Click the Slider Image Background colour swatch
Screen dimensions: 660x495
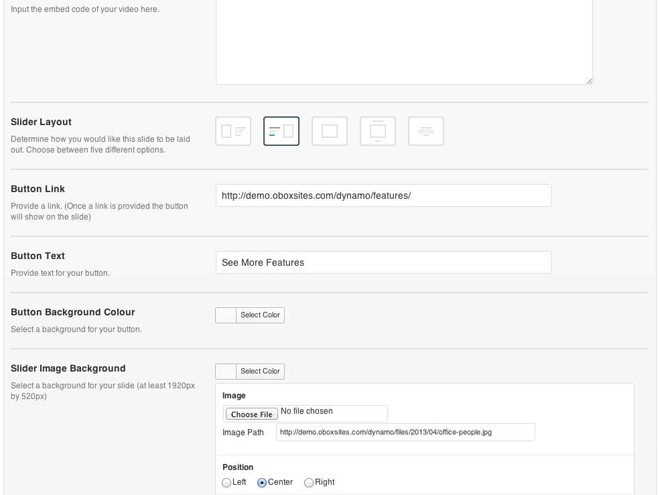click(226, 371)
